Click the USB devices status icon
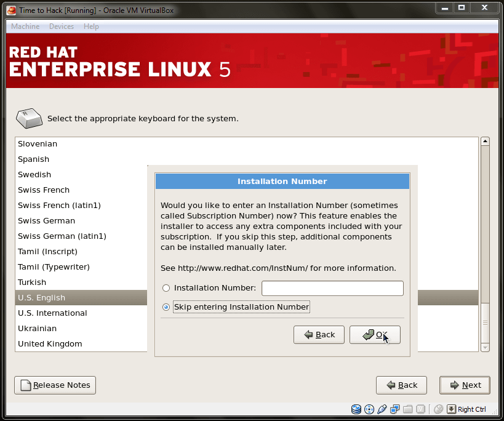The width and height of the screenshot is (504, 421). (x=382, y=409)
